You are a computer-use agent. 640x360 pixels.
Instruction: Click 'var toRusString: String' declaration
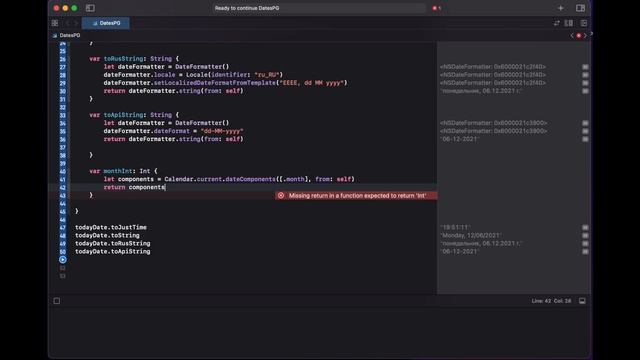point(134,59)
